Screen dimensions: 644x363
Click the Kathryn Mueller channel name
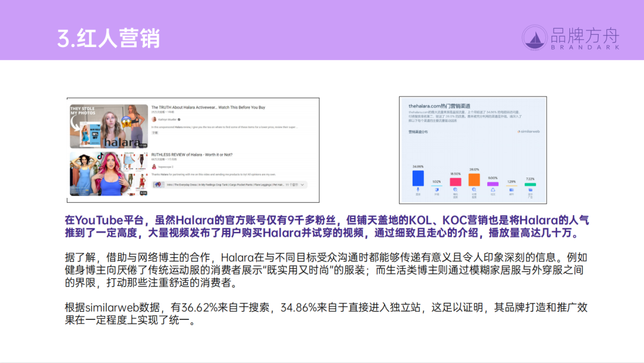pos(167,119)
